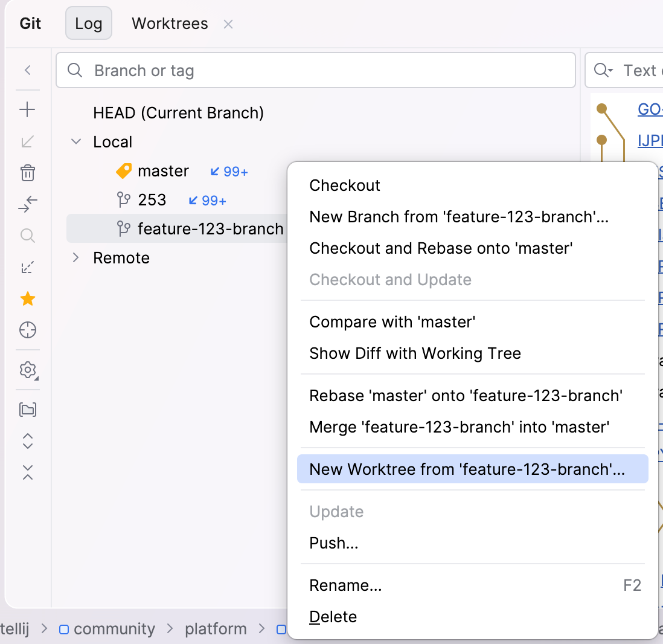This screenshot has width=663, height=644.
Task: Choose Merge 'feature-123-branch' into 'master'
Action: coord(472,427)
